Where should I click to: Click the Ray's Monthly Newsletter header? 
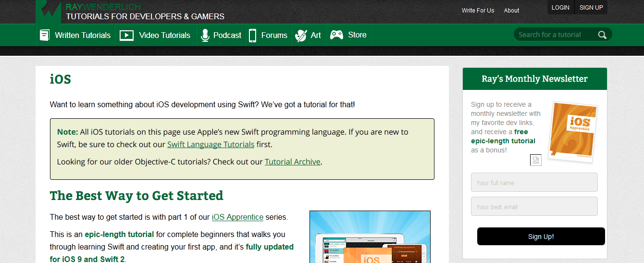535,79
